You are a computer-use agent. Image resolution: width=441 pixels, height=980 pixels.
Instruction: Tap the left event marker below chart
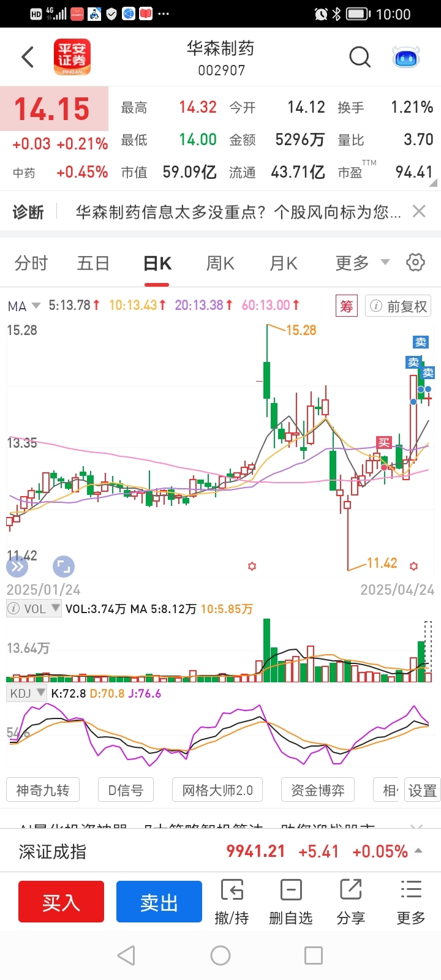[x=252, y=566]
